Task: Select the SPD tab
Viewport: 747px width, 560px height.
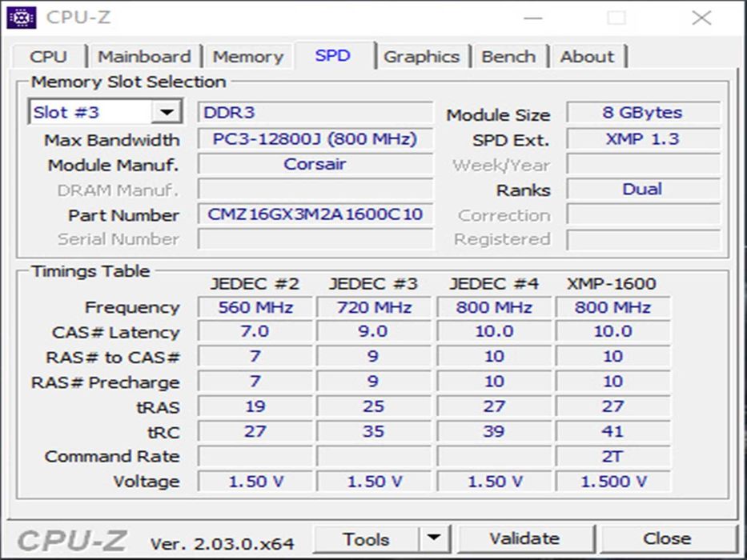Action: pos(332,55)
